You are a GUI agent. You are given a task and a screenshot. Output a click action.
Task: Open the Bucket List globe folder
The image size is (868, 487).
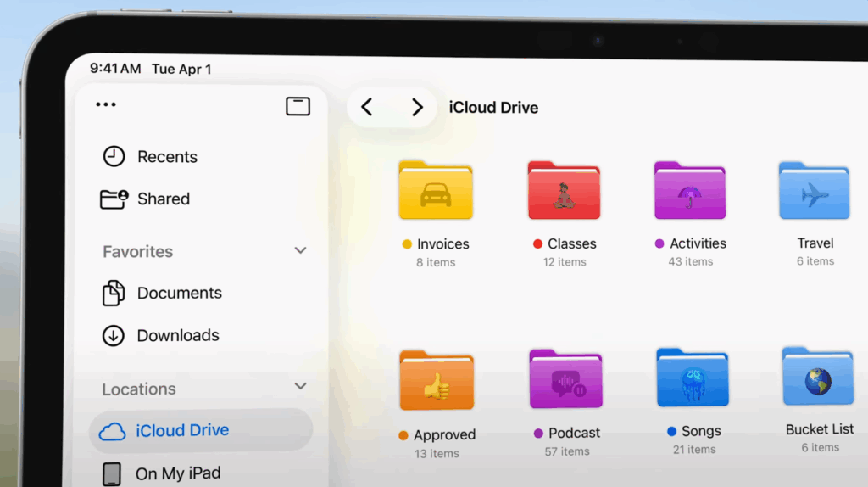818,376
